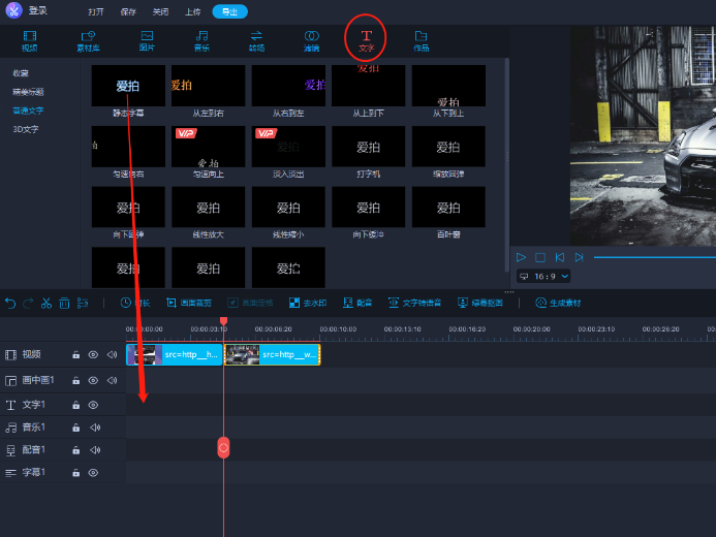
Task: Select the VIP 淡入淡出 text template
Action: click(289, 146)
